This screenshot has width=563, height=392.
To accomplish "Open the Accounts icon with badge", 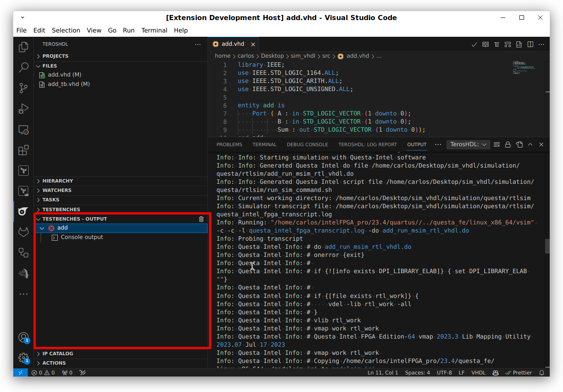I will pyautogui.click(x=24, y=337).
